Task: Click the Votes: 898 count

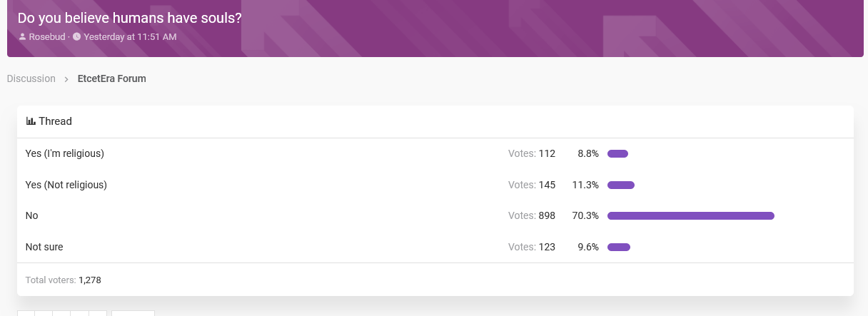Action: point(532,215)
